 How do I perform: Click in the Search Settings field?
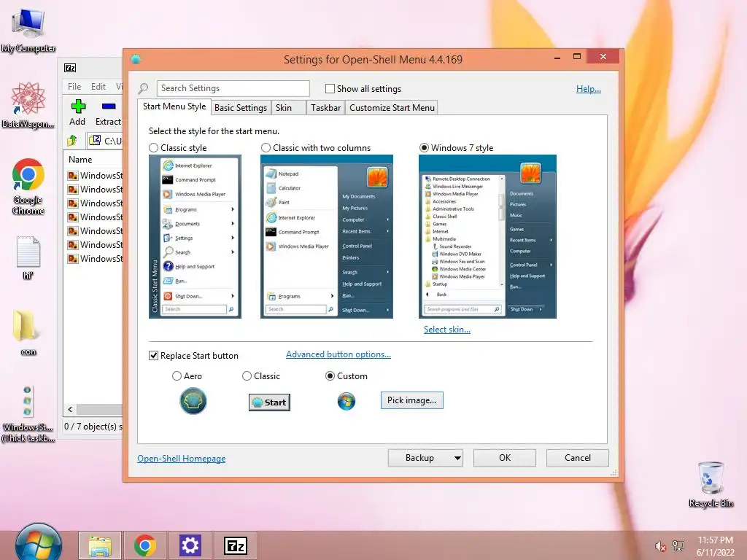tap(233, 88)
